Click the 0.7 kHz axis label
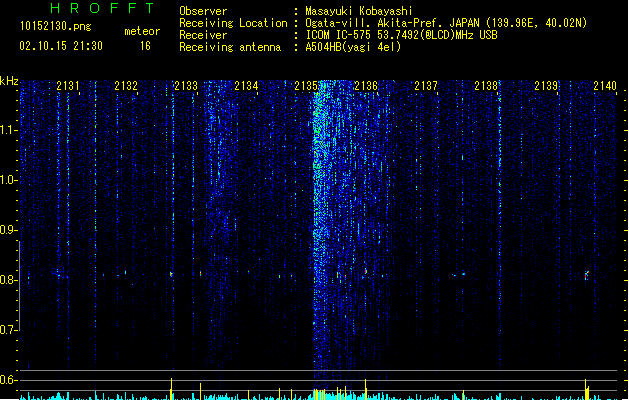This screenshot has height=400, width=629. click(x=8, y=330)
